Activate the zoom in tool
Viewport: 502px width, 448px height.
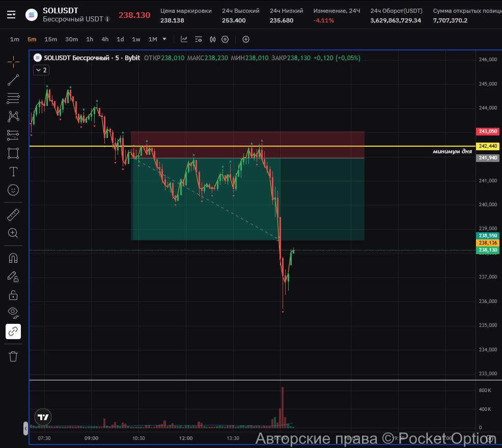point(13,233)
